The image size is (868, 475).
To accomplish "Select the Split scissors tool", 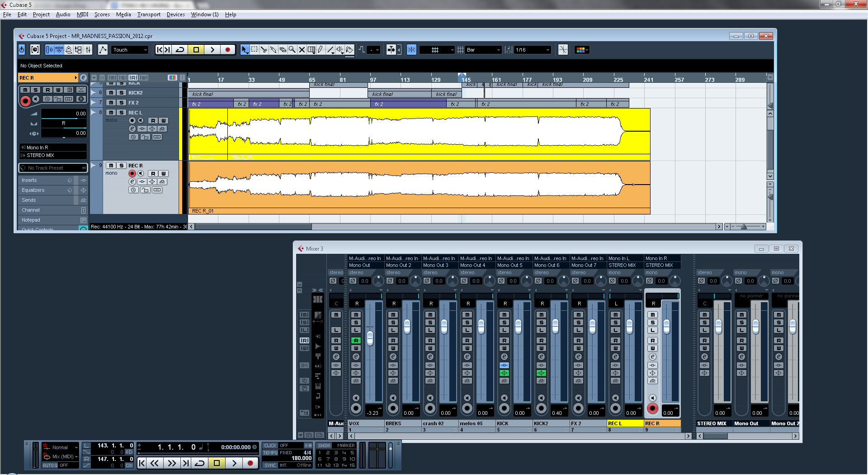I will (264, 50).
